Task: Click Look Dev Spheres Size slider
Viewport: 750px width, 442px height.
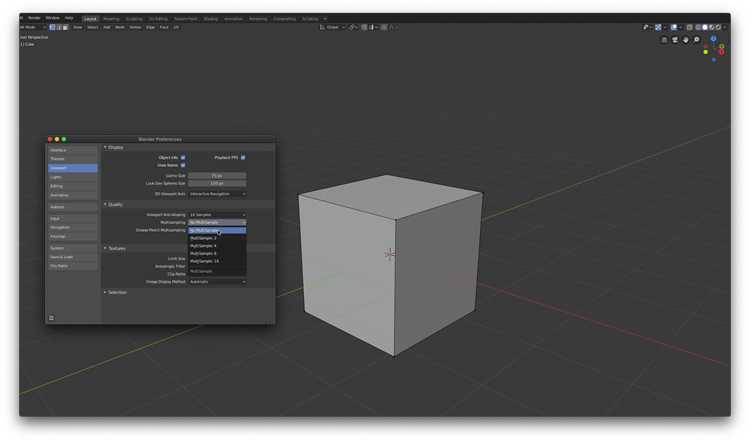Action: click(x=217, y=183)
